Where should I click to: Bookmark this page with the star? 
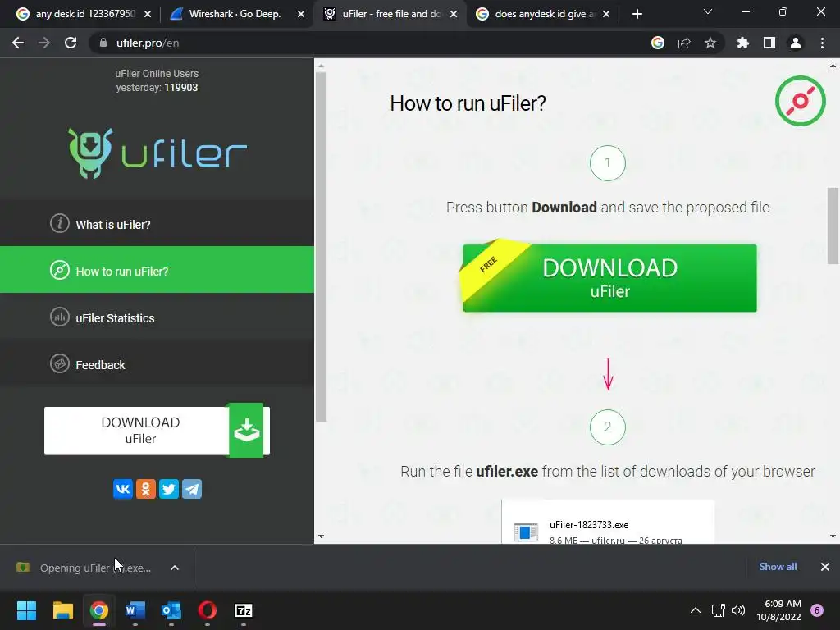710,43
